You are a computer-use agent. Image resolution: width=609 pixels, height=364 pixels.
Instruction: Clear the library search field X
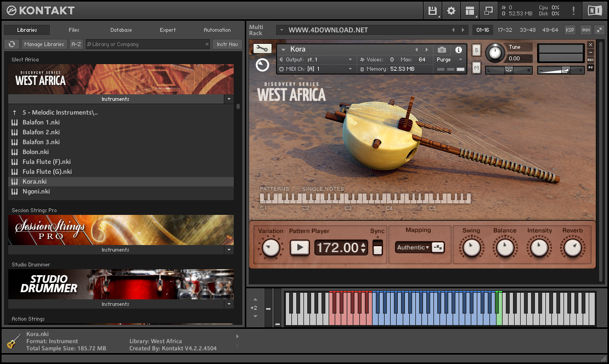[x=207, y=44]
